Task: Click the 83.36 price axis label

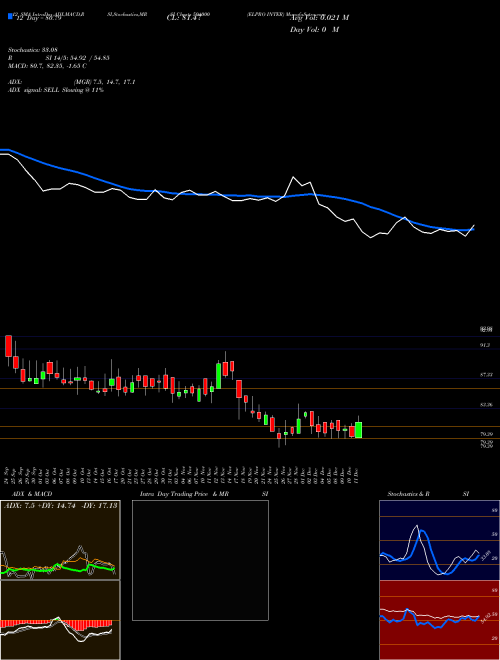Action: (486, 404)
